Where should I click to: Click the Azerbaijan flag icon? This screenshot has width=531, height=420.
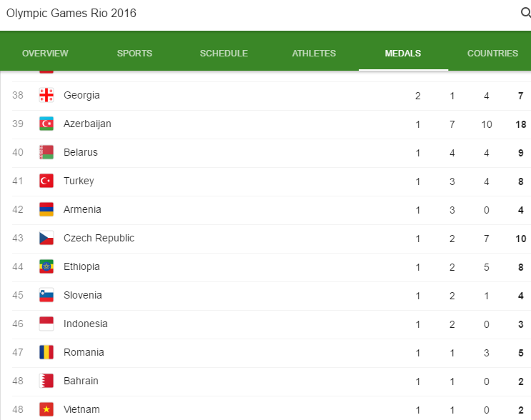pos(46,124)
